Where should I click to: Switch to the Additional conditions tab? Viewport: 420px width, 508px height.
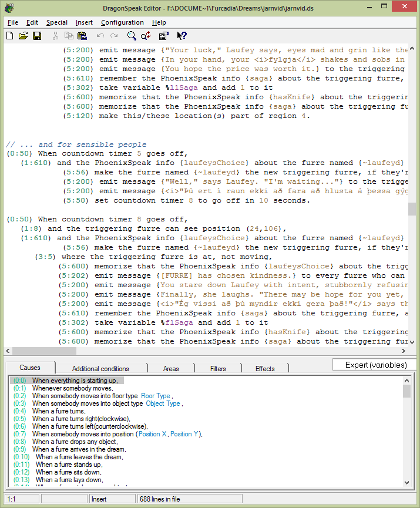click(x=100, y=369)
